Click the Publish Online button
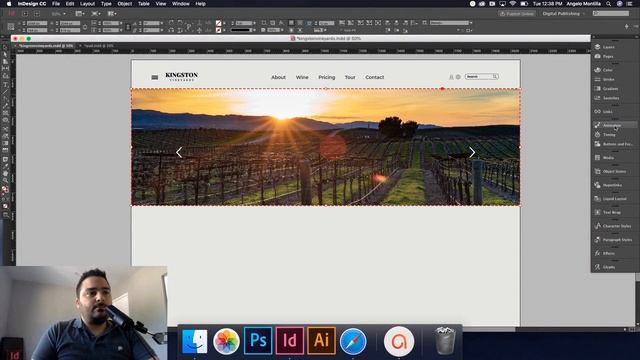Viewport: 640px width, 360px height. click(x=517, y=13)
